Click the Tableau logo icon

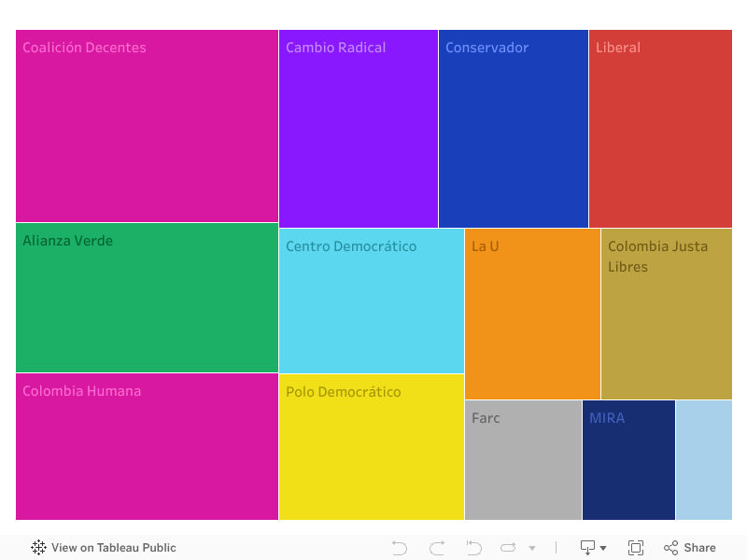[x=38, y=548]
